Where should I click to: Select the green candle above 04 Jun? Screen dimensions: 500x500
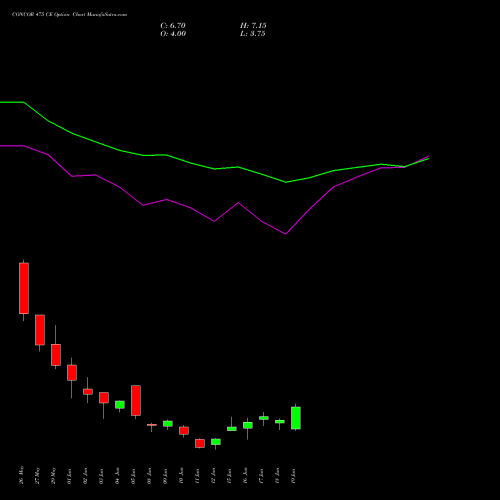pyautogui.click(x=120, y=405)
